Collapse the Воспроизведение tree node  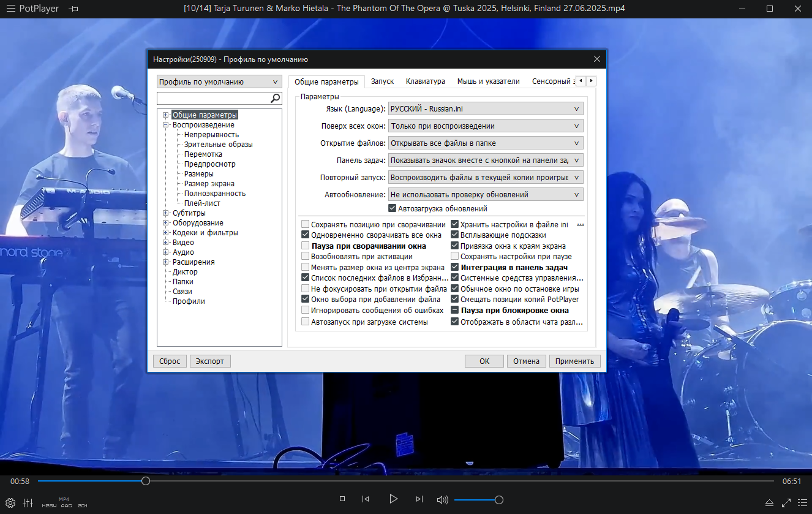pos(166,125)
